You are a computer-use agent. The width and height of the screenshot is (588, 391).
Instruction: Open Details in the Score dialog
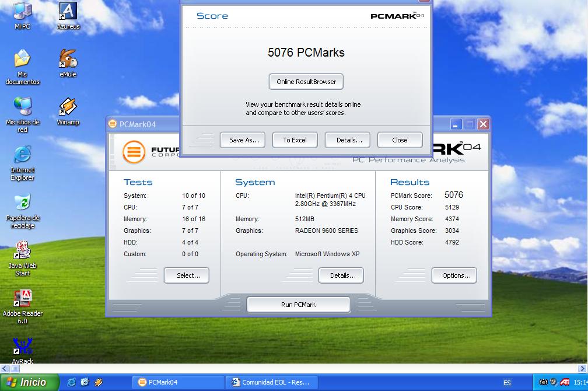pos(348,140)
